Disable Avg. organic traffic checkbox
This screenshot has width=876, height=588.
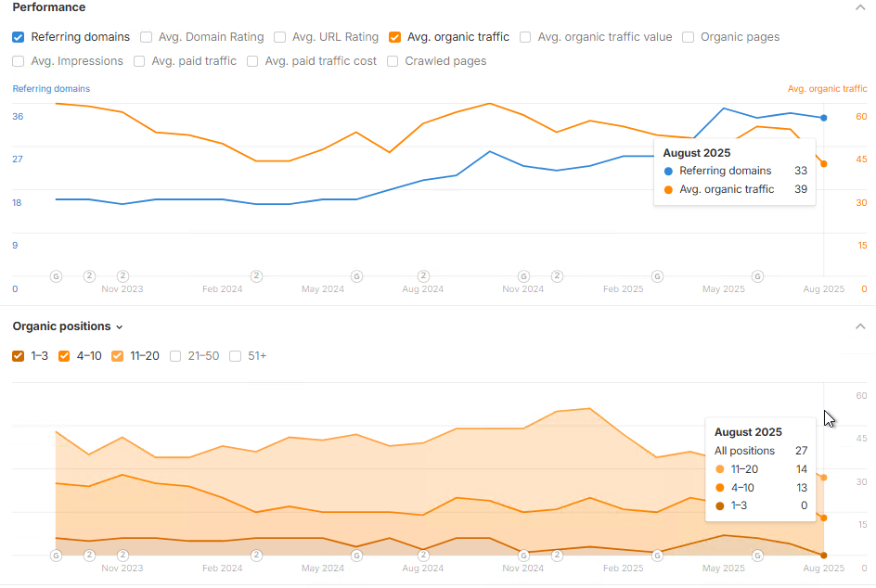(395, 37)
